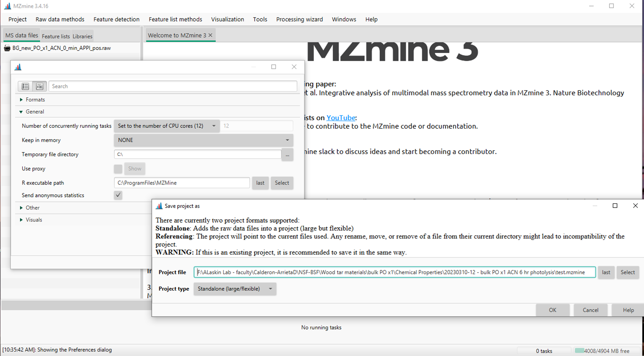The image size is (644, 356).
Task: Switch to the Libraries tab
Action: coord(82,36)
